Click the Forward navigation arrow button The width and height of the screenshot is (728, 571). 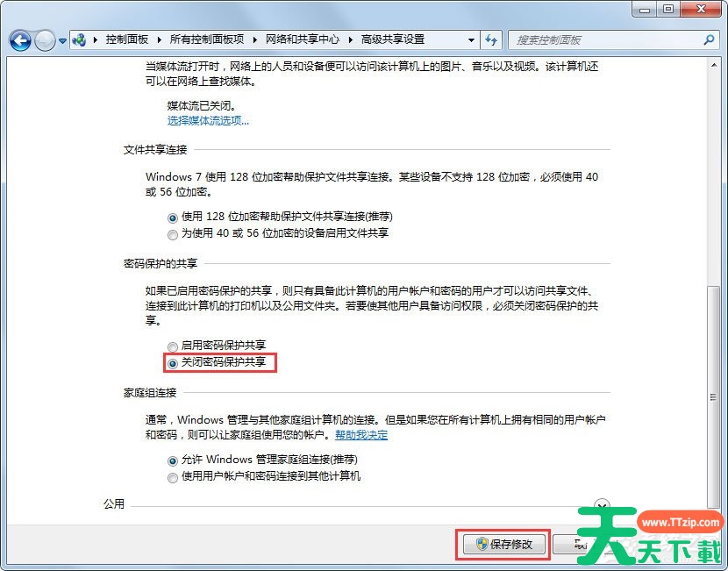pyautogui.click(x=45, y=40)
